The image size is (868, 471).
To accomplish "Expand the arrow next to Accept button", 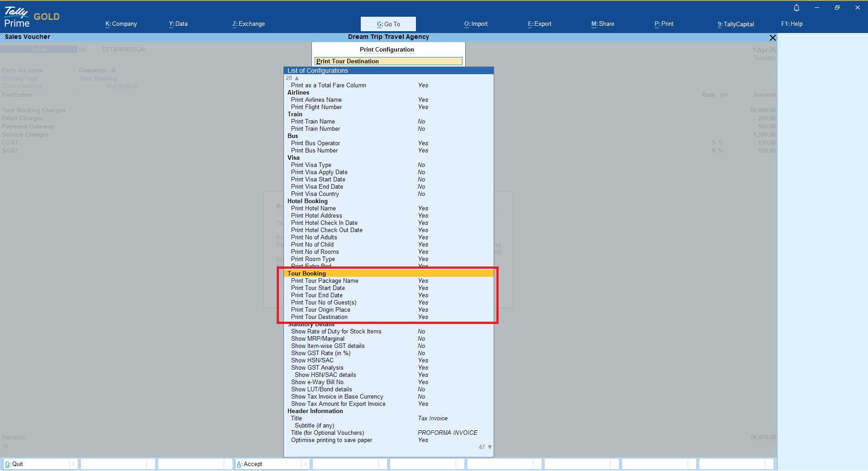I will tap(305, 464).
